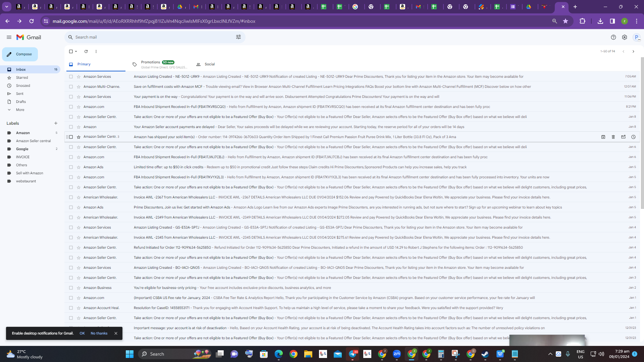
Task: Open Gmail Settings gear icon
Action: (x=625, y=37)
